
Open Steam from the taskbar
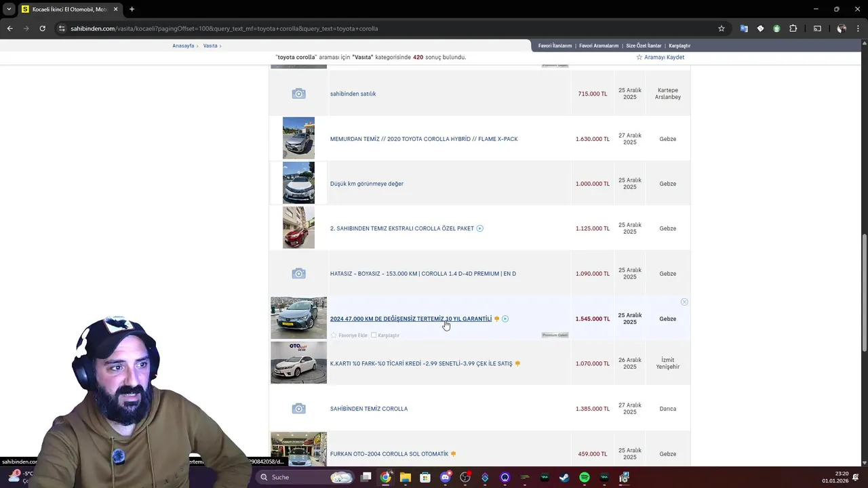click(x=564, y=477)
